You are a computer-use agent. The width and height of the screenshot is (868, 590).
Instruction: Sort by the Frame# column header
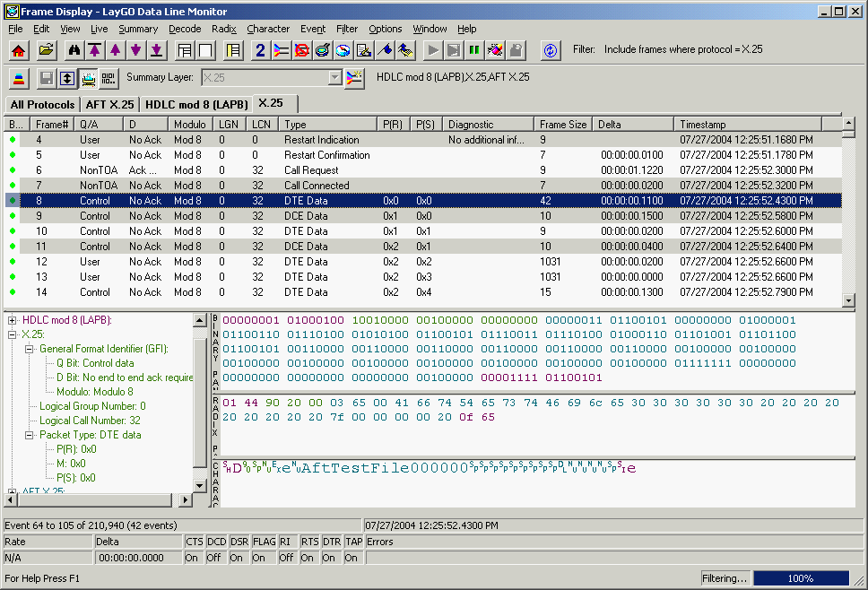(x=52, y=125)
